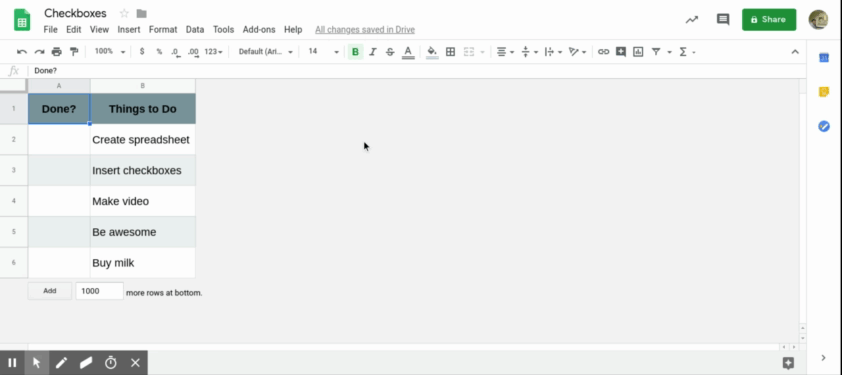
Task: Open vertical align dropdown
Action: (x=529, y=52)
